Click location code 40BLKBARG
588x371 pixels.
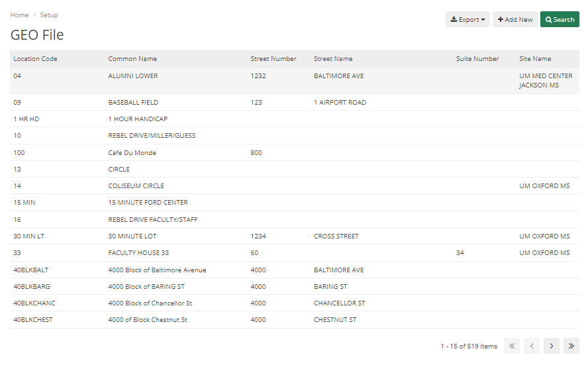[32, 287]
